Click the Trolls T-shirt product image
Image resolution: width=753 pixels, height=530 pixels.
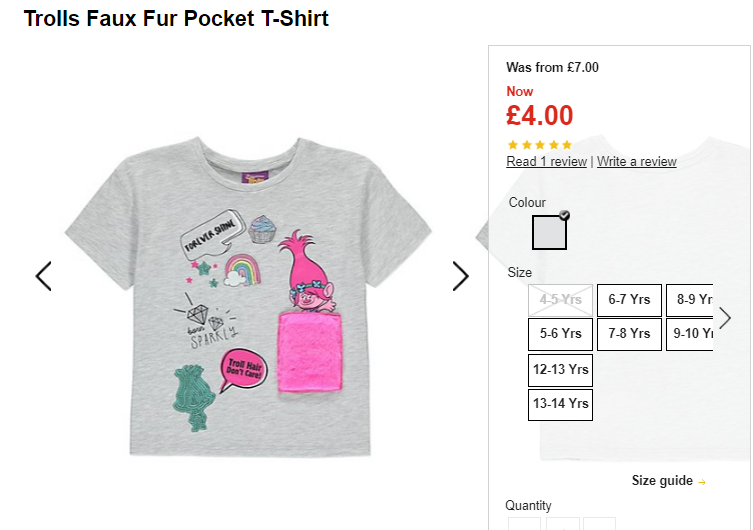tap(249, 297)
